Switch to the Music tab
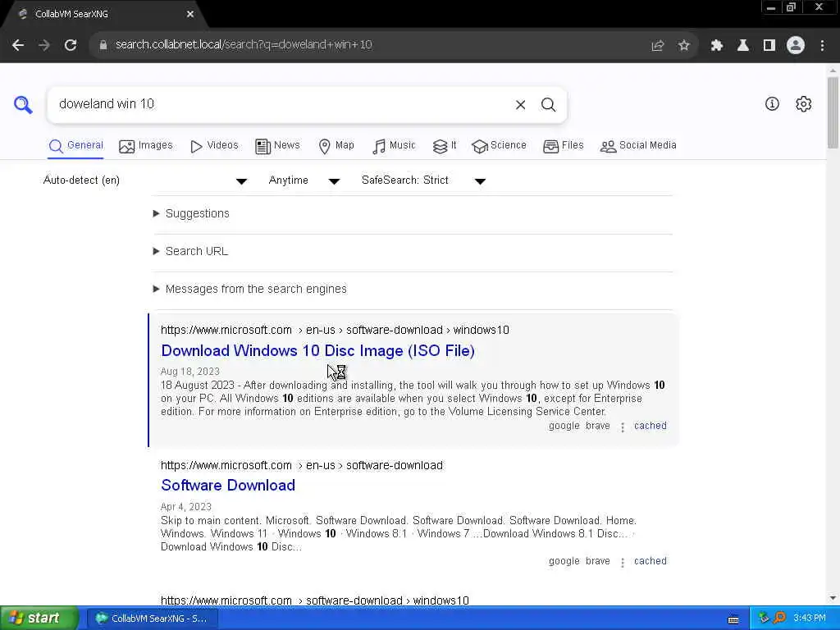 coord(394,146)
